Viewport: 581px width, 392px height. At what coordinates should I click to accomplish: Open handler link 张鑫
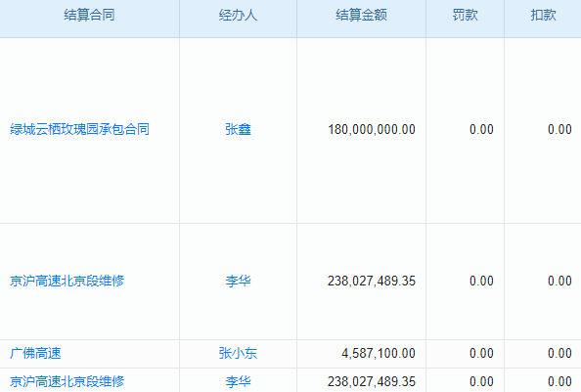point(239,130)
